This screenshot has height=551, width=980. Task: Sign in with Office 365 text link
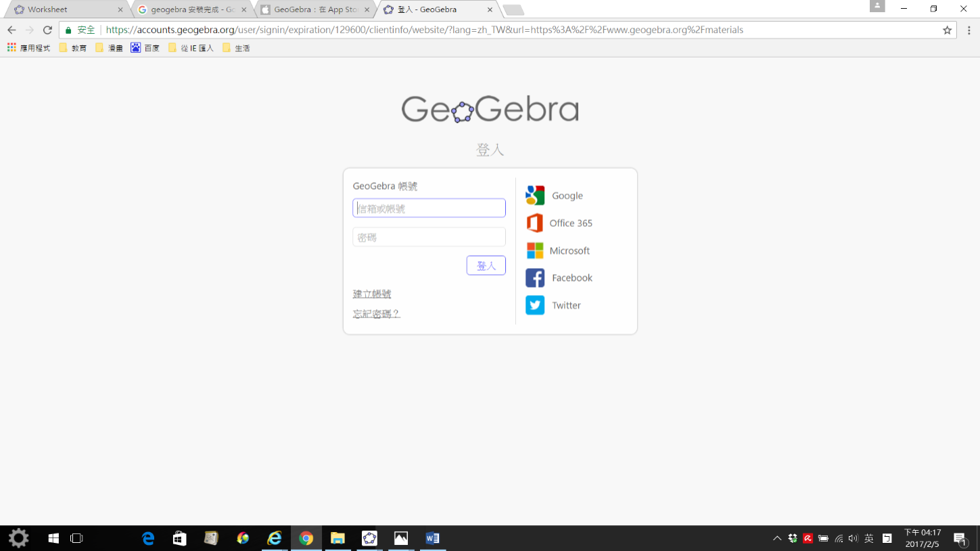tap(571, 223)
